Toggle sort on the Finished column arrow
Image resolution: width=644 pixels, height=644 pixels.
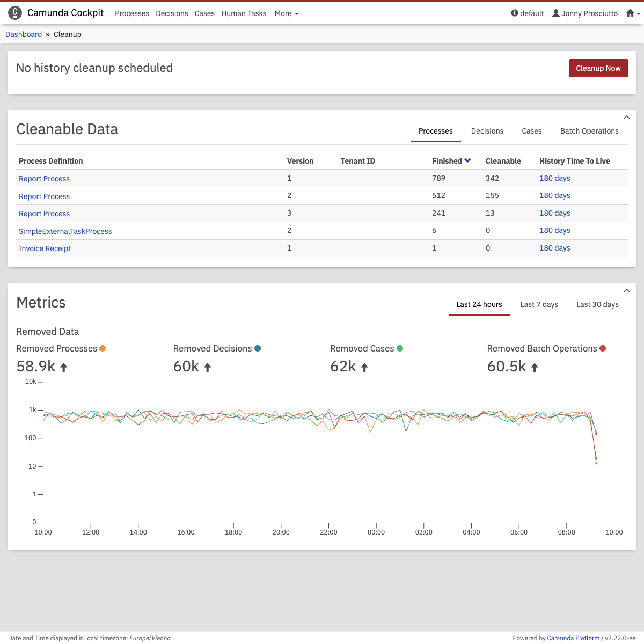coord(467,160)
